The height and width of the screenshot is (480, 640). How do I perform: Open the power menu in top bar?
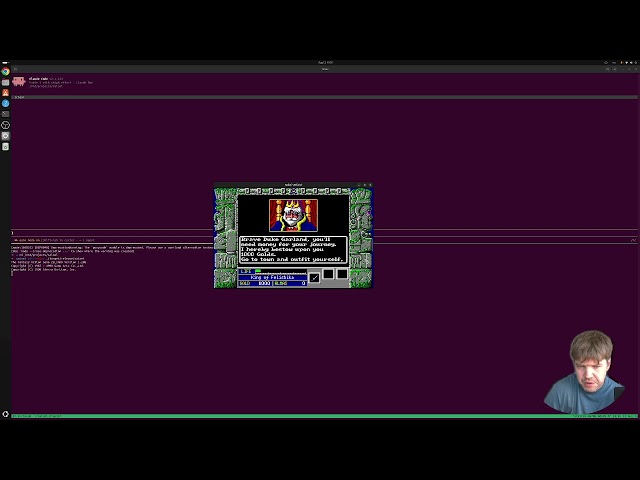(x=636, y=62)
